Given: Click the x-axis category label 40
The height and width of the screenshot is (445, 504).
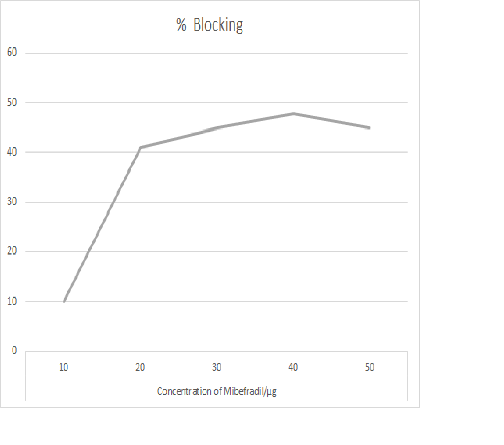Looking at the screenshot, I should [293, 367].
